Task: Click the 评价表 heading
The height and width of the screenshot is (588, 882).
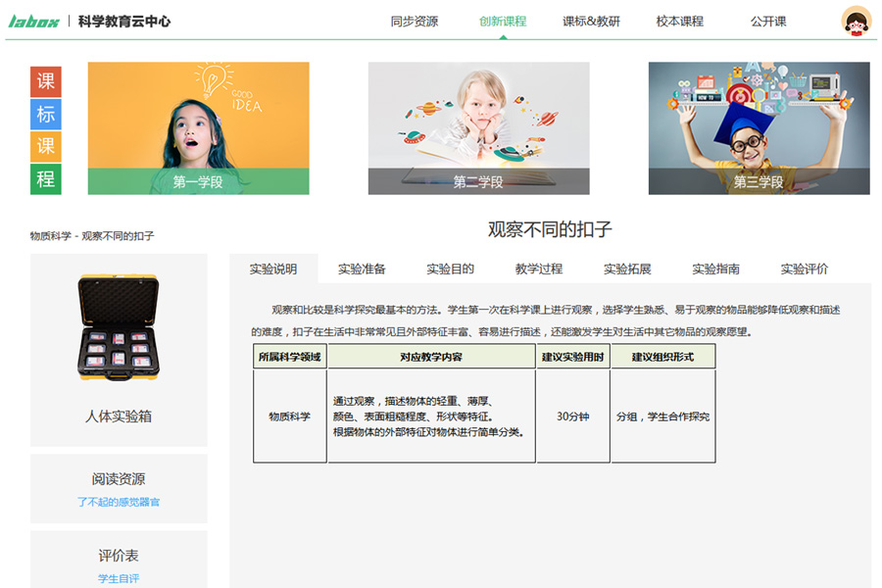Action: [119, 556]
